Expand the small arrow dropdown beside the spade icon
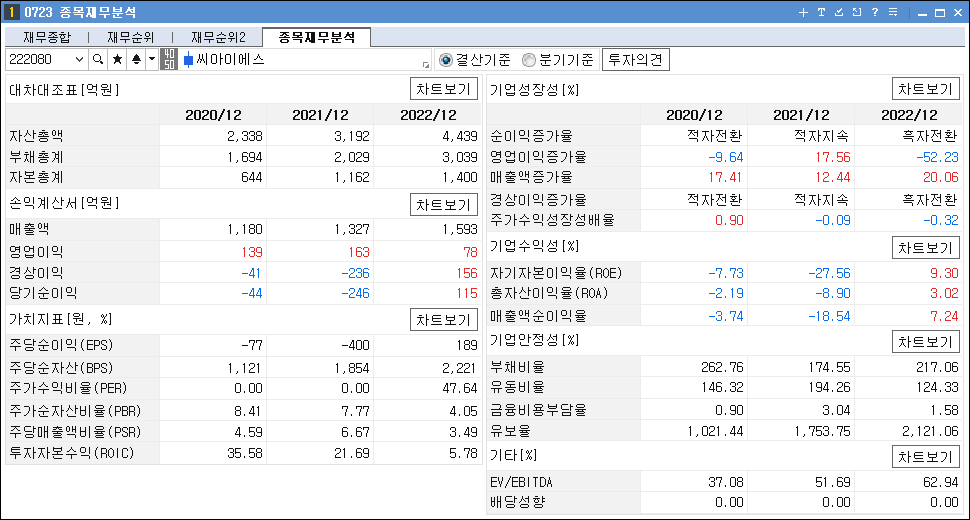The image size is (970, 520). (x=152, y=59)
